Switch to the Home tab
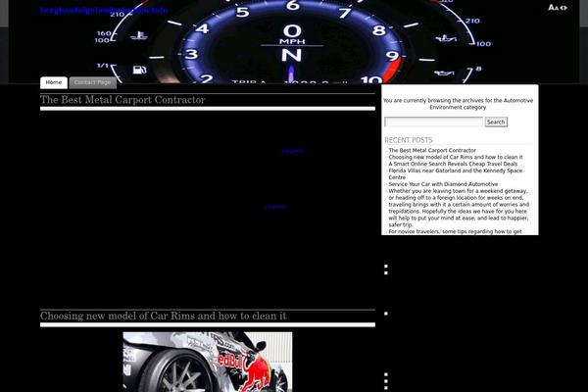 click(x=54, y=82)
